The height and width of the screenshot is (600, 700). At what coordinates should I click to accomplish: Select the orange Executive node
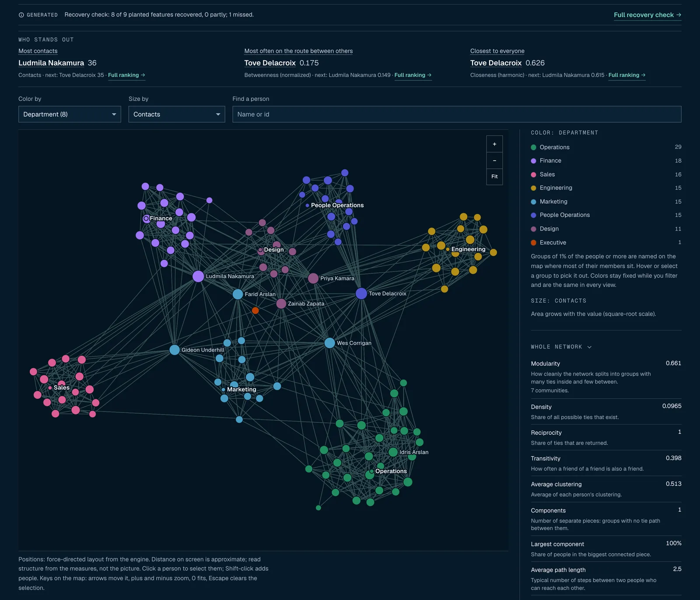[x=255, y=310]
